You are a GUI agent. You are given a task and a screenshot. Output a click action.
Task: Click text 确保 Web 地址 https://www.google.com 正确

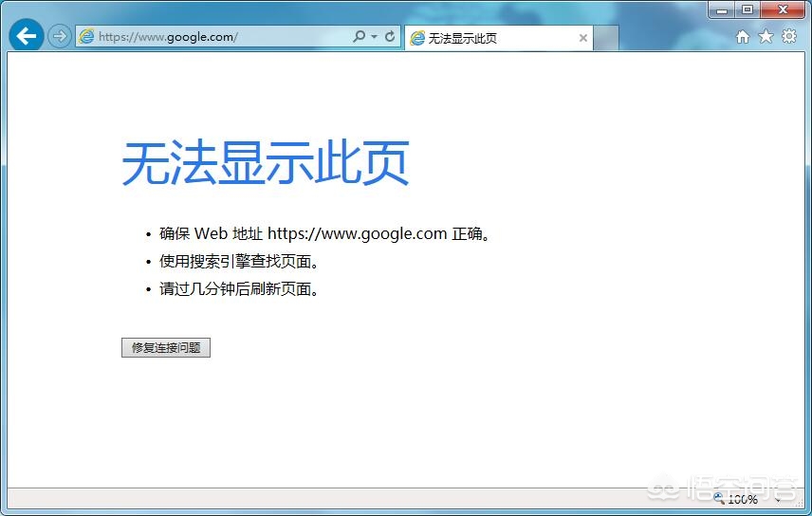coord(324,233)
